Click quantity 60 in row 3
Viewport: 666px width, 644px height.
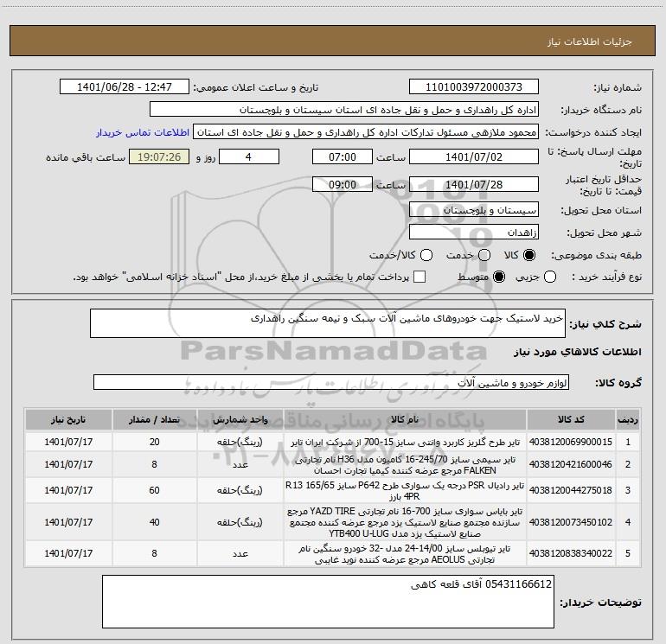tap(154, 490)
